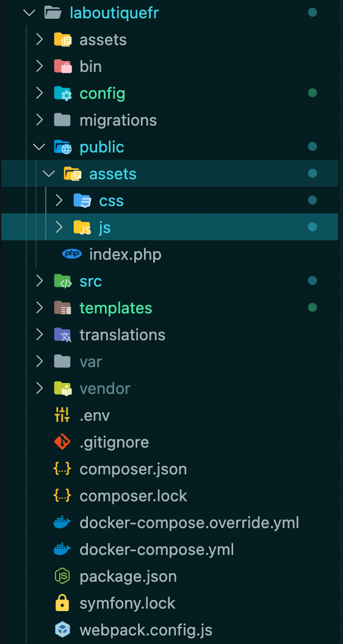Select the 'translations' folder name
343x644 pixels.
click(123, 335)
